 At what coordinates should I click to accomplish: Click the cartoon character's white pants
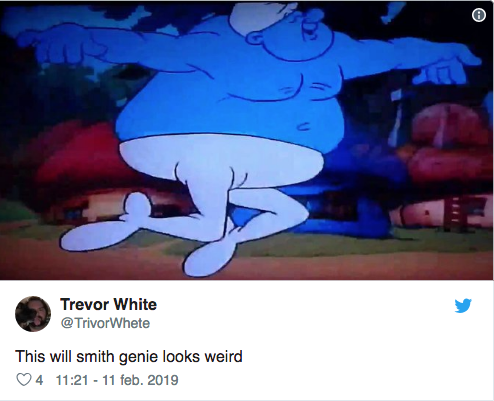coord(220,180)
